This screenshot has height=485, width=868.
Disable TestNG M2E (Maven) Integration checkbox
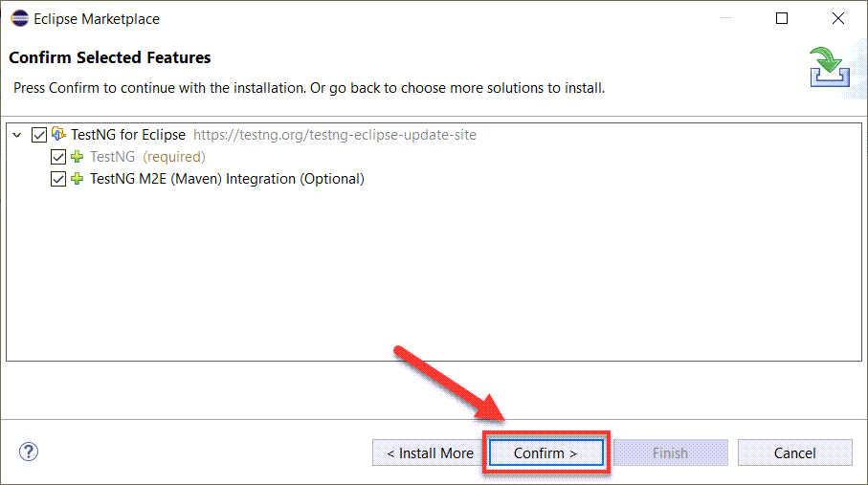58,179
